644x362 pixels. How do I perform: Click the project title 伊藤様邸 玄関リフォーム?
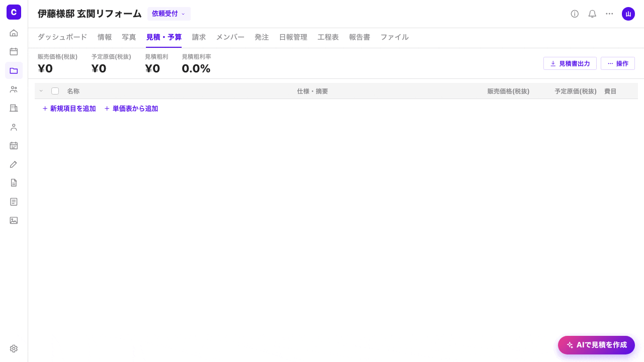[90, 14]
